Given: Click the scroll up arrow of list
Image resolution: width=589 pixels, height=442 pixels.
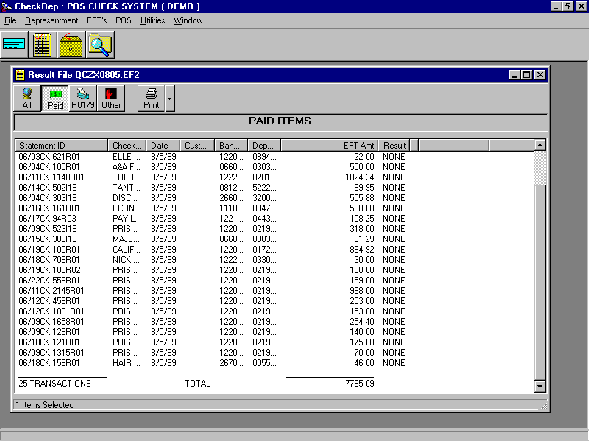Looking at the screenshot, I should [x=540, y=145].
